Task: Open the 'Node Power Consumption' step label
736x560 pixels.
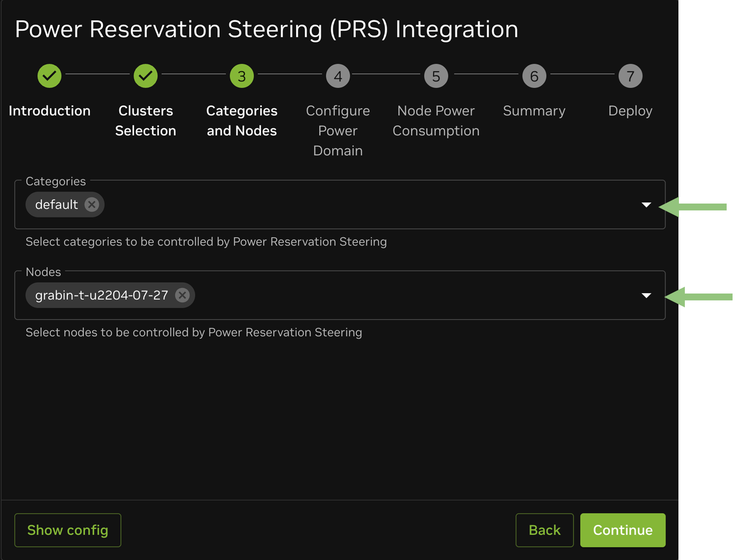Action: pos(436,121)
